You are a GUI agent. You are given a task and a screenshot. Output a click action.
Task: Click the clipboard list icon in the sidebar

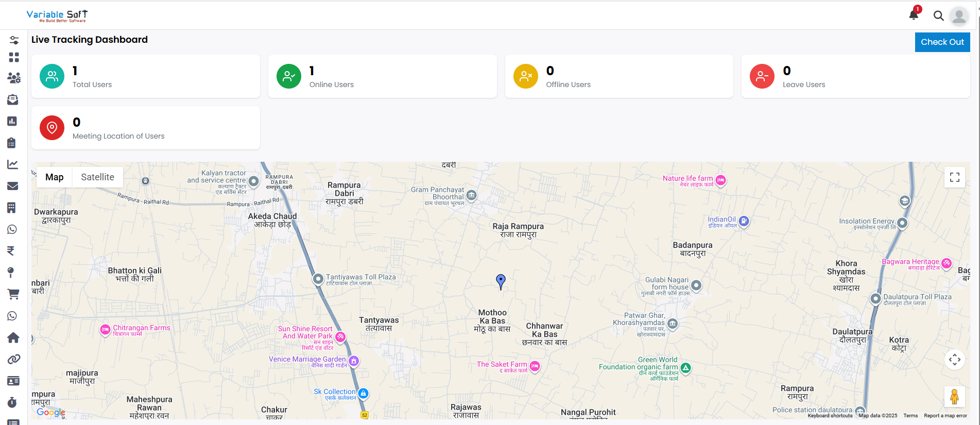pyautogui.click(x=12, y=143)
